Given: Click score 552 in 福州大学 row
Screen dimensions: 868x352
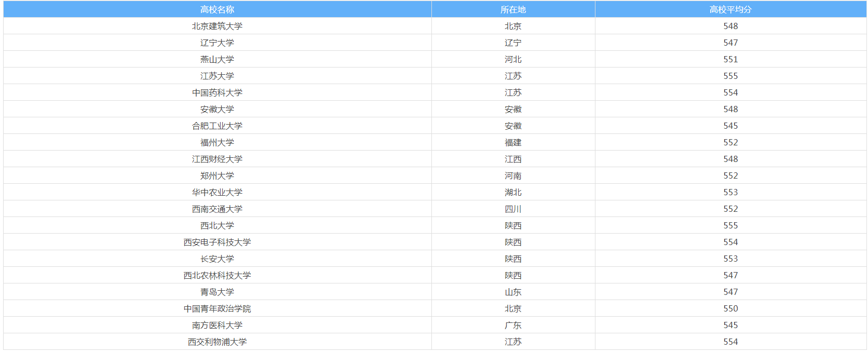Looking at the screenshot, I should (730, 142).
